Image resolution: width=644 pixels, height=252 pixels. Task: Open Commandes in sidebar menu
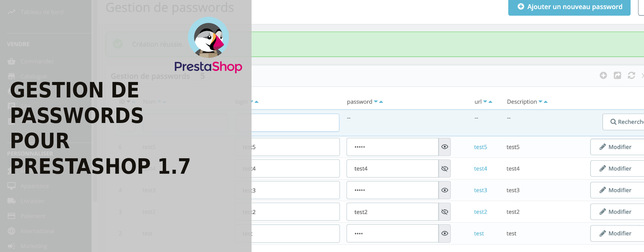(37, 61)
